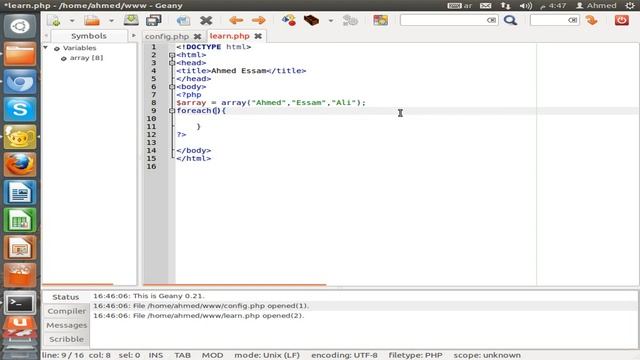Jump to line with orange arrow icon

coord(591,20)
